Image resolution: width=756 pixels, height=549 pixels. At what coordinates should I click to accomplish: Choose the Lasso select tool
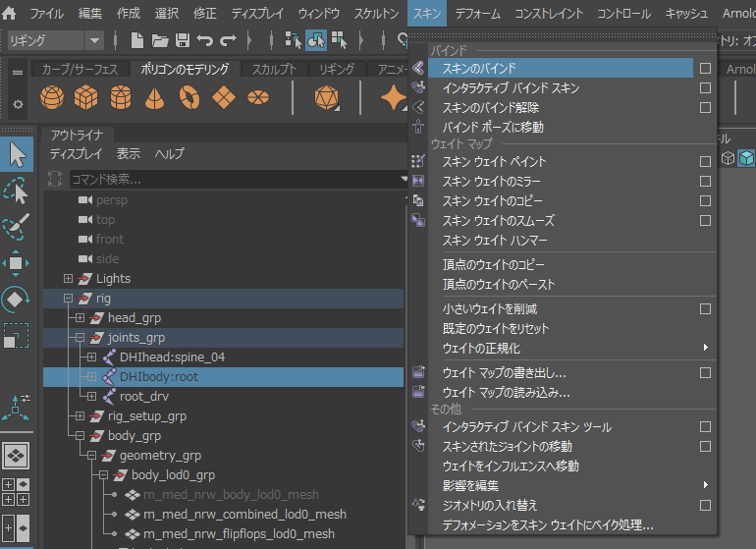point(18,192)
